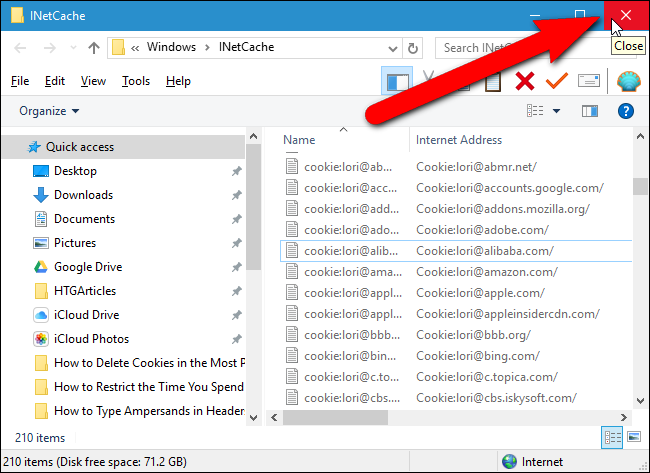Click the navigation pane toggle icon
Viewport: 650px width, 473px height.
[x=397, y=81]
